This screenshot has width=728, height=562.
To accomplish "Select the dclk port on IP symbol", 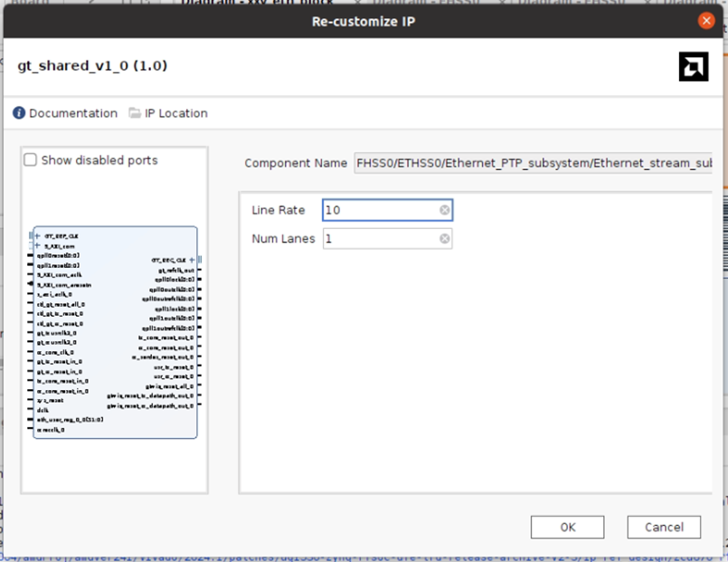I will [43, 410].
